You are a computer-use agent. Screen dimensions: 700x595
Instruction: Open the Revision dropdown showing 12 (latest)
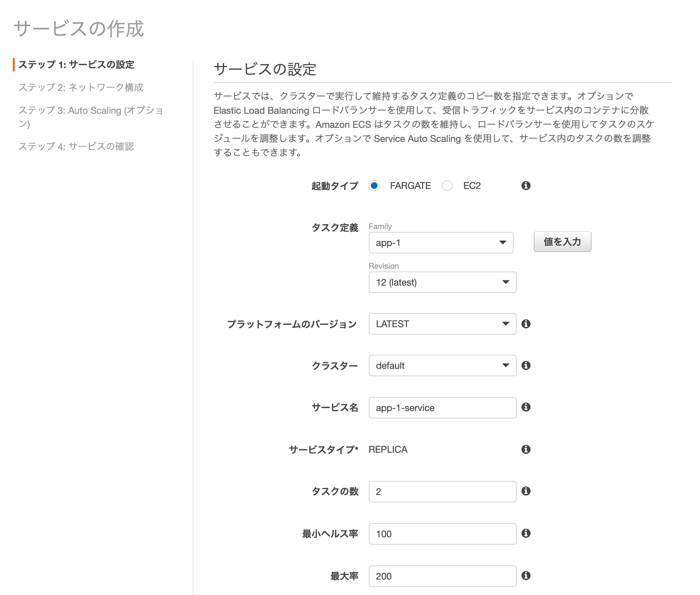point(442,282)
